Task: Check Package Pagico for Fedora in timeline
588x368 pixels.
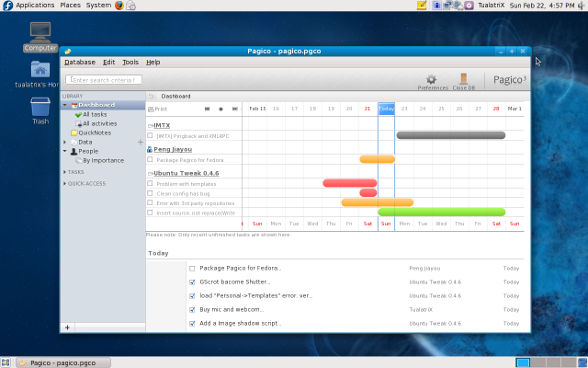Action: [150, 159]
